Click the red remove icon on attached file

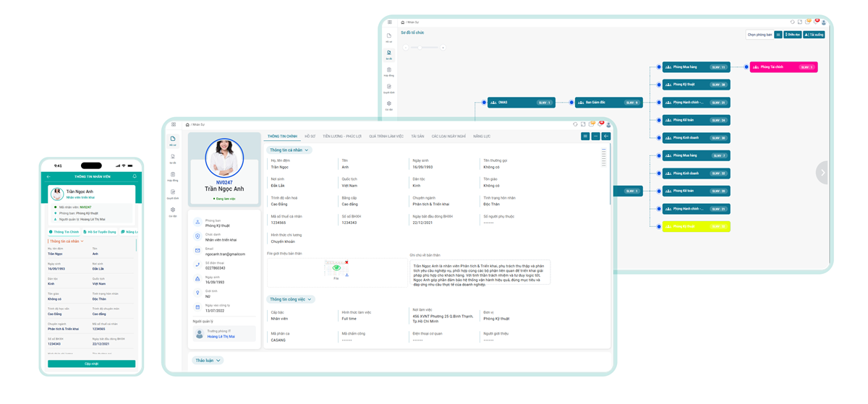coord(346,262)
